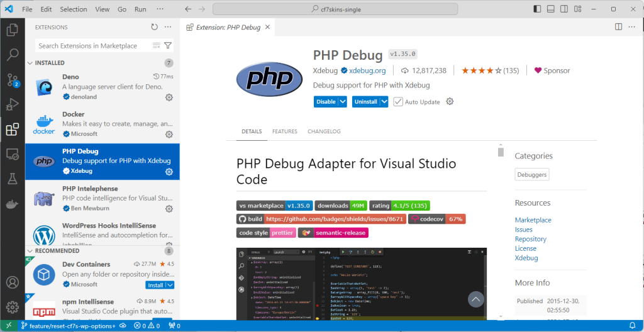Click the filter extensions funnel icon

[168, 46]
